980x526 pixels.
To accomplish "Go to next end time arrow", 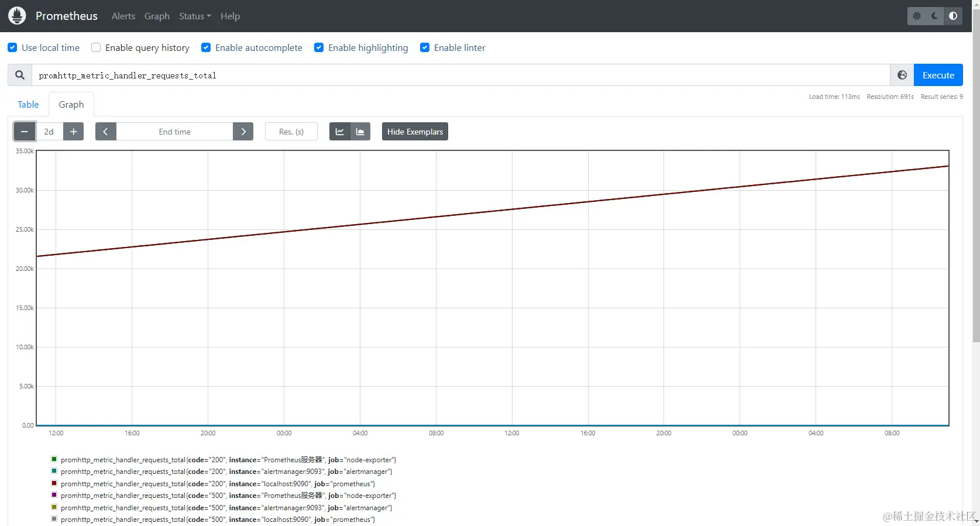I will point(243,132).
